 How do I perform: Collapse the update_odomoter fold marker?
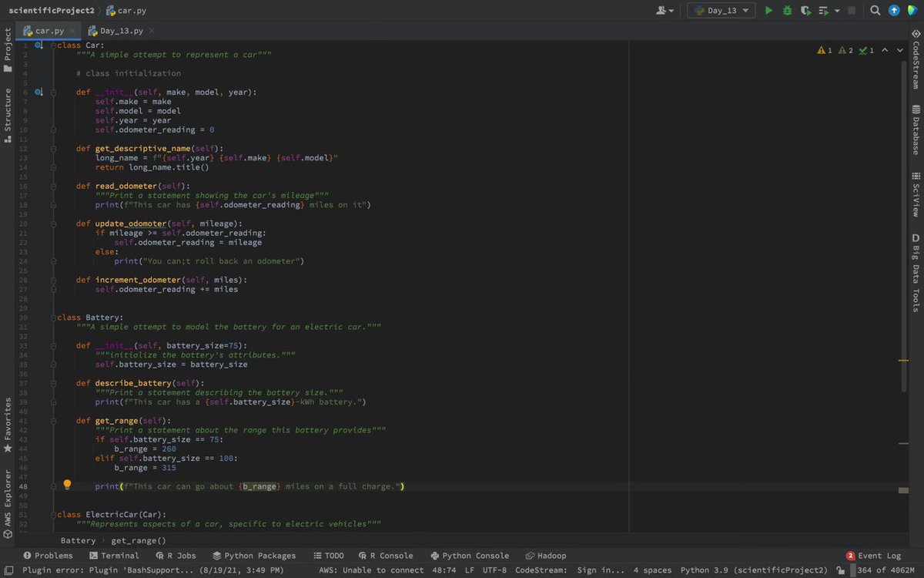pyautogui.click(x=54, y=223)
